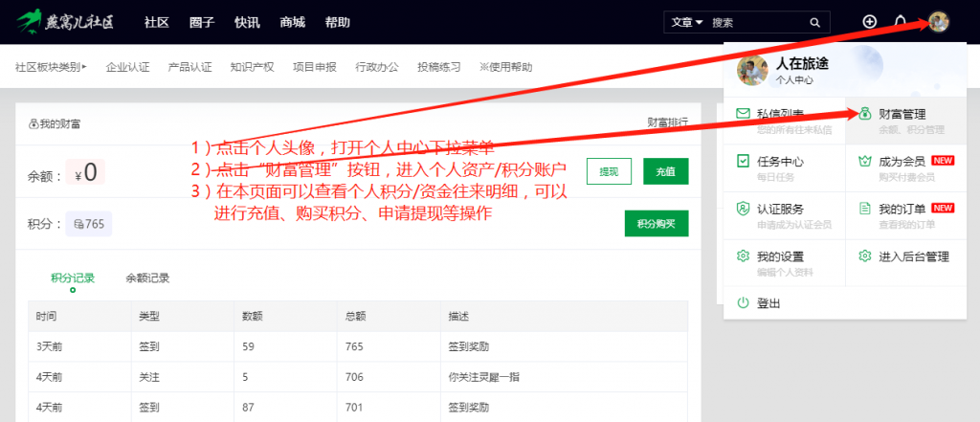Open 任务中心 menu entry
The height and width of the screenshot is (422, 980).
[785, 168]
